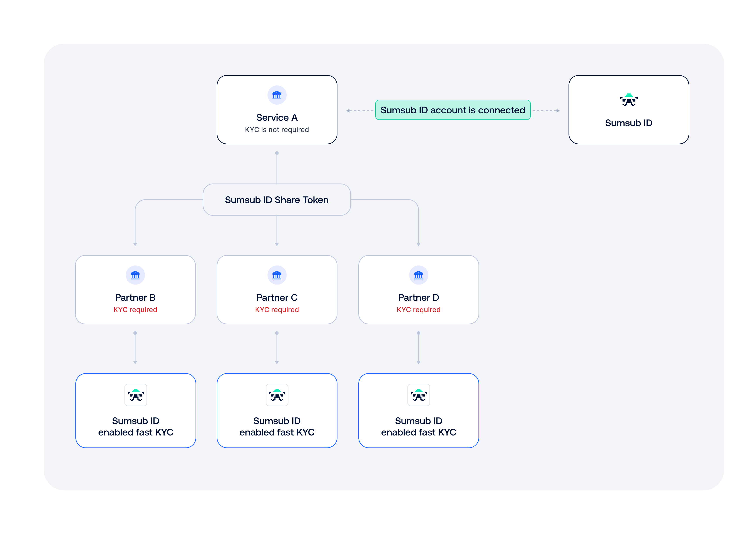This screenshot has width=756, height=534.
Task: Click Sumsub logo in fast KYC card under Partner C
Action: pyautogui.click(x=277, y=395)
